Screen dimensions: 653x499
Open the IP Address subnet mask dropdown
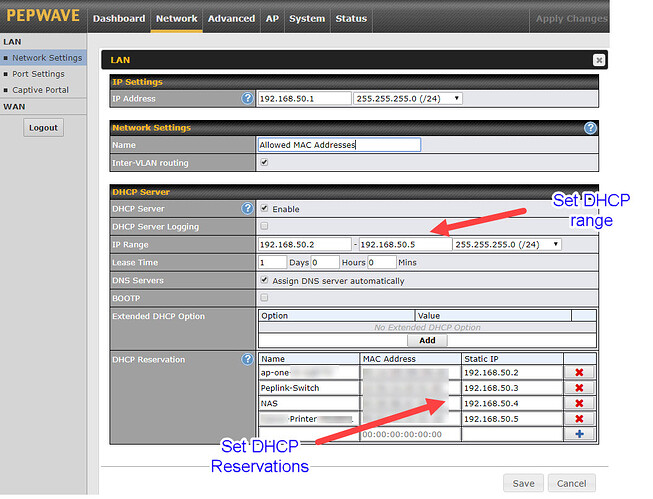point(408,99)
